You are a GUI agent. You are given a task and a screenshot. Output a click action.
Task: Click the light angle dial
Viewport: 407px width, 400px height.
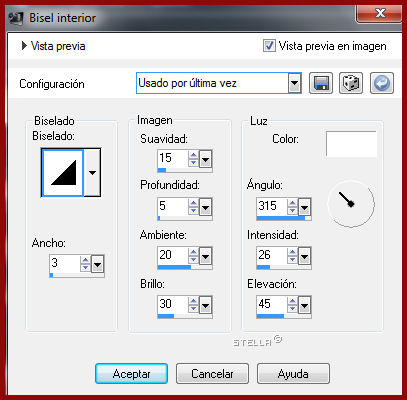(x=351, y=204)
